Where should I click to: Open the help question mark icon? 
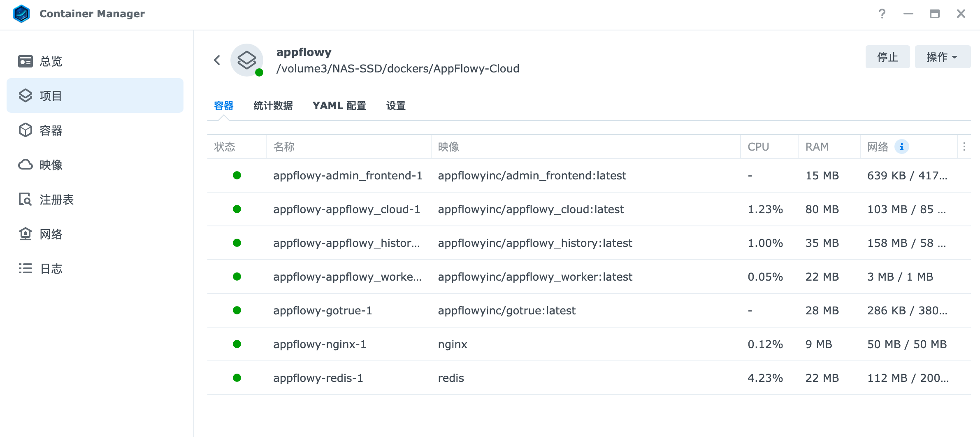(882, 14)
